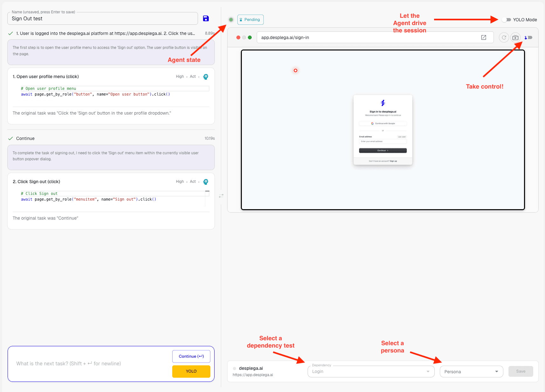
Task: Click the red traffic light dot
Action: pos(238,37)
